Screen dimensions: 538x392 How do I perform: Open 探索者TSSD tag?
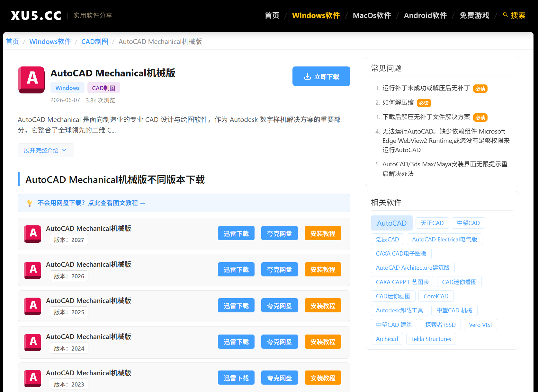pos(440,325)
